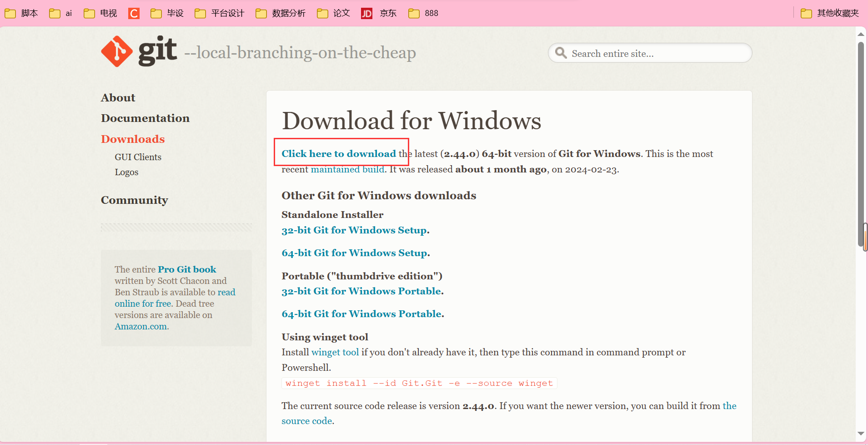Open the 888 bookmark folder
This screenshot has width=868, height=445.
[423, 13]
